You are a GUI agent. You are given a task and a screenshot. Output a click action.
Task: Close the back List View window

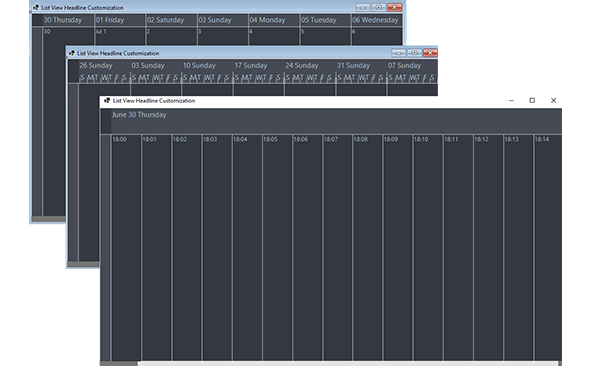point(394,7)
